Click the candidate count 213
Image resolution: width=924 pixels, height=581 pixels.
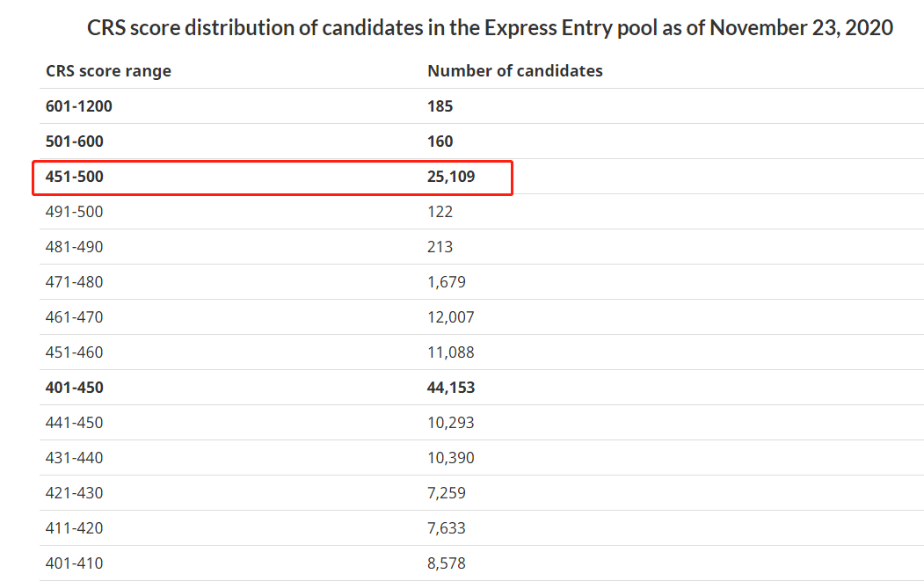pyautogui.click(x=440, y=247)
